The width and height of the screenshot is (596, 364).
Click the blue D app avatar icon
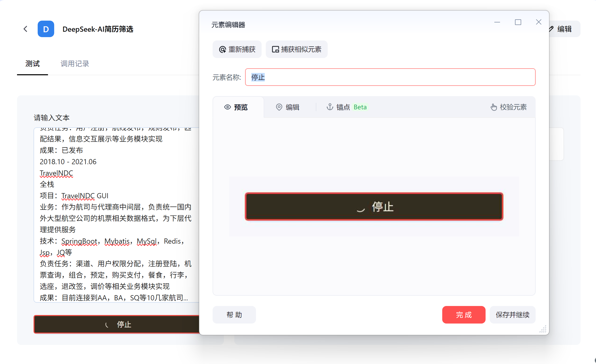click(x=46, y=29)
